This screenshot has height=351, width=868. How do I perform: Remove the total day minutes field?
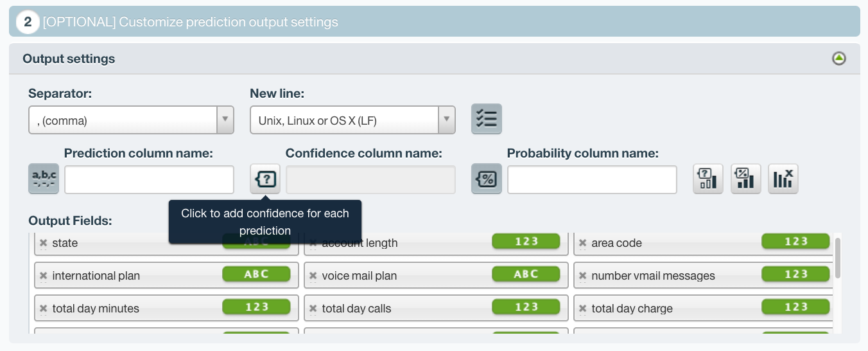[43, 309]
